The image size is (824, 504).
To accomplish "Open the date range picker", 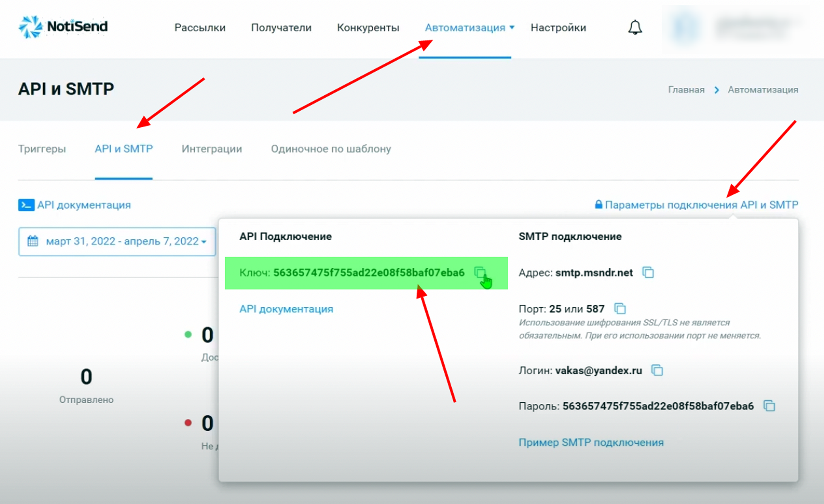I will point(117,241).
